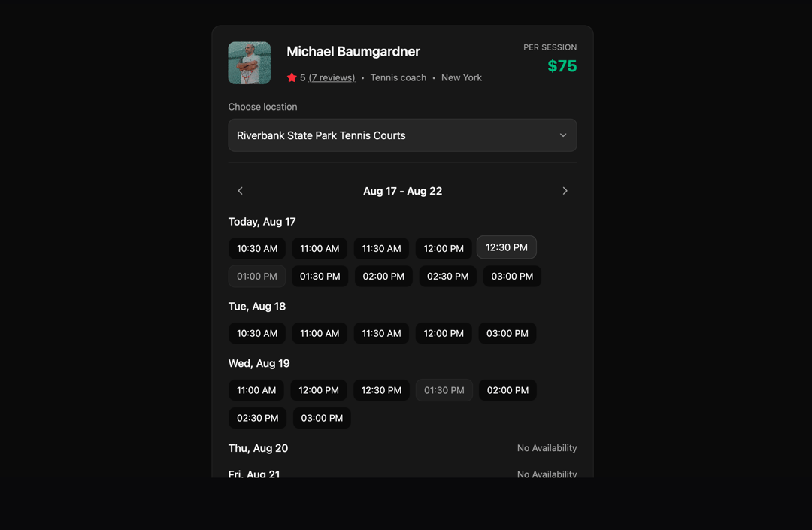Image resolution: width=812 pixels, height=530 pixels.
Task: Pick 12:30 PM slot on Wed, Aug 19
Action: [382, 390]
